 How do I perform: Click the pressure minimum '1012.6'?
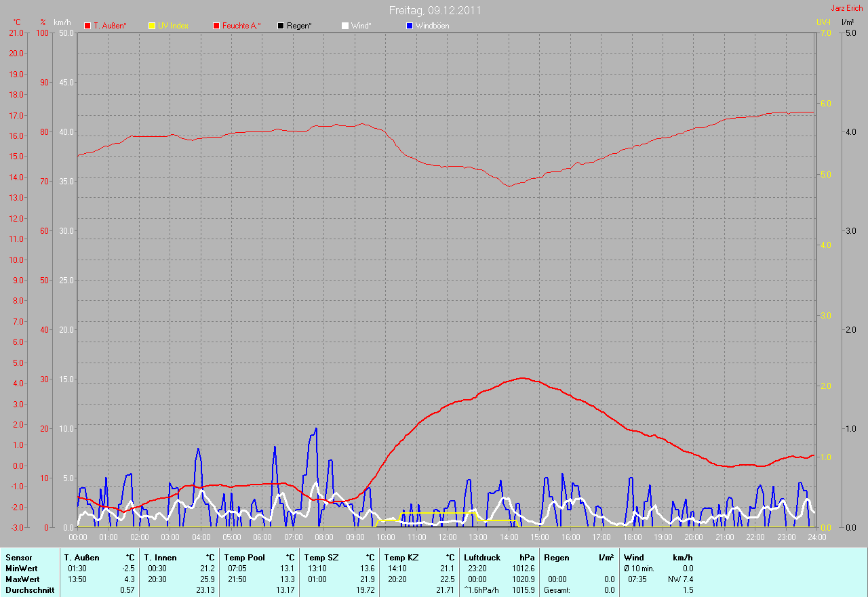[x=523, y=569]
